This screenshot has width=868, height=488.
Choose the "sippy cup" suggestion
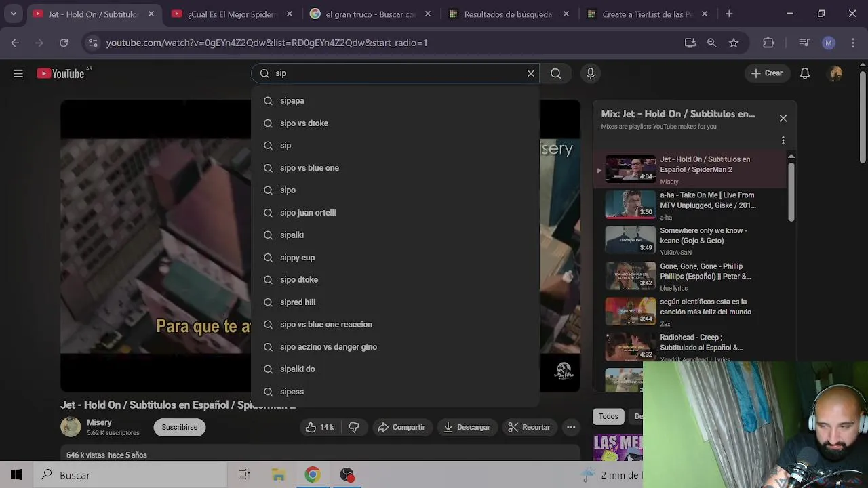tap(395, 257)
